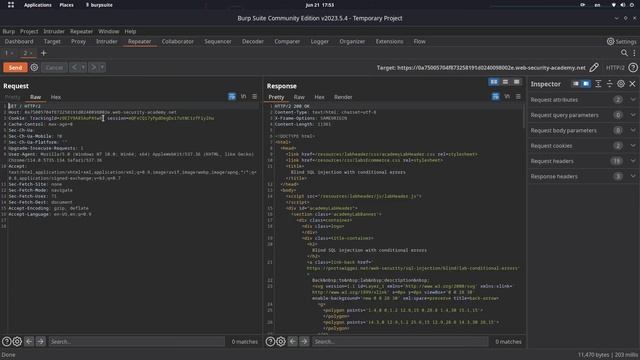Next match arrow in Response search
The width and height of the screenshot is (640, 360).
pos(304,341)
